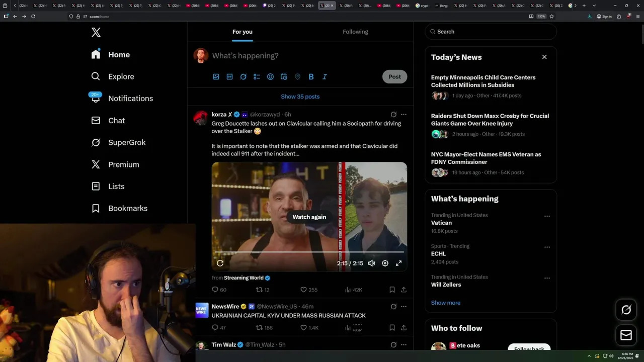Click the Search box
Viewport: 644px width, 362px height.
tap(491, 32)
